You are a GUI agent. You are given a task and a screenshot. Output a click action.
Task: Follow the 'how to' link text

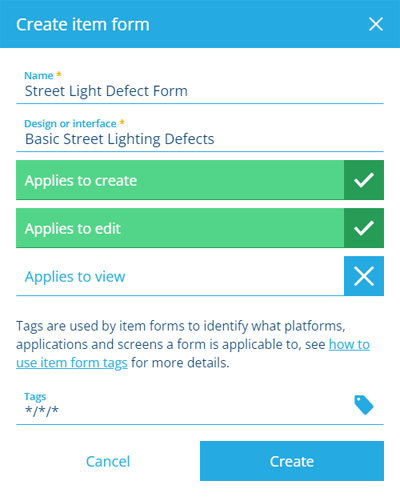tap(349, 344)
